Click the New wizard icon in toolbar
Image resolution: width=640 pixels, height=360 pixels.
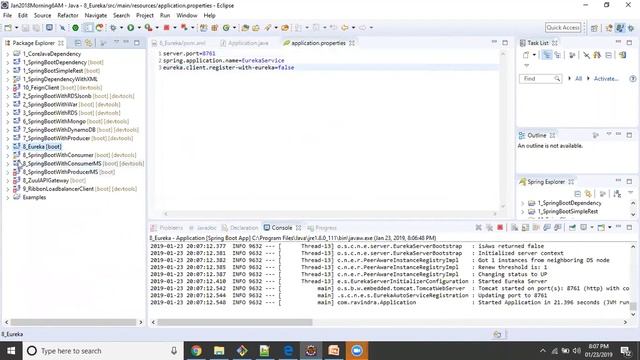click(x=8, y=27)
